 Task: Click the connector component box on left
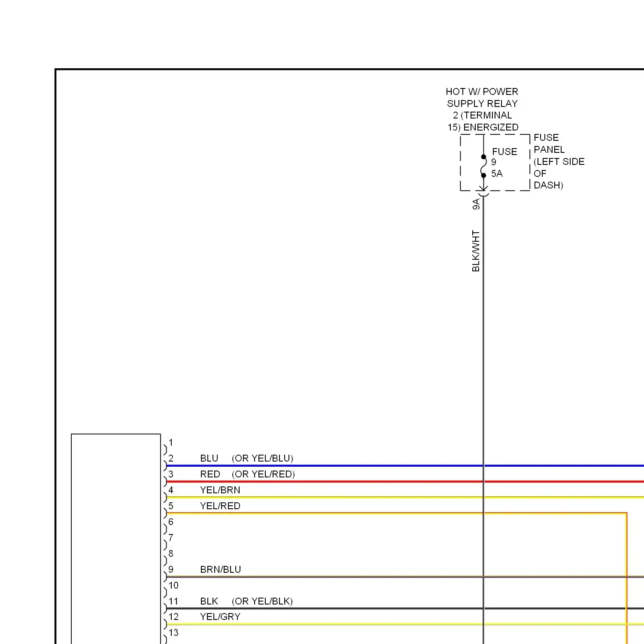[116, 539]
